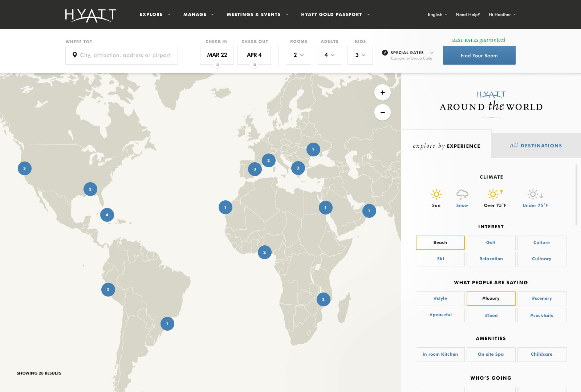Open the Explore menu
The width and height of the screenshot is (581, 392).
click(155, 15)
